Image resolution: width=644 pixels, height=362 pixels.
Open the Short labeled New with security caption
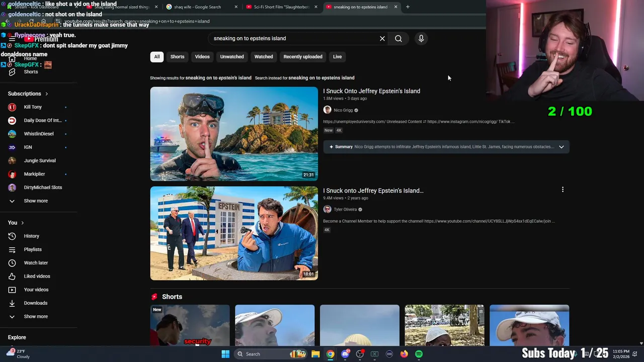[x=190, y=325]
